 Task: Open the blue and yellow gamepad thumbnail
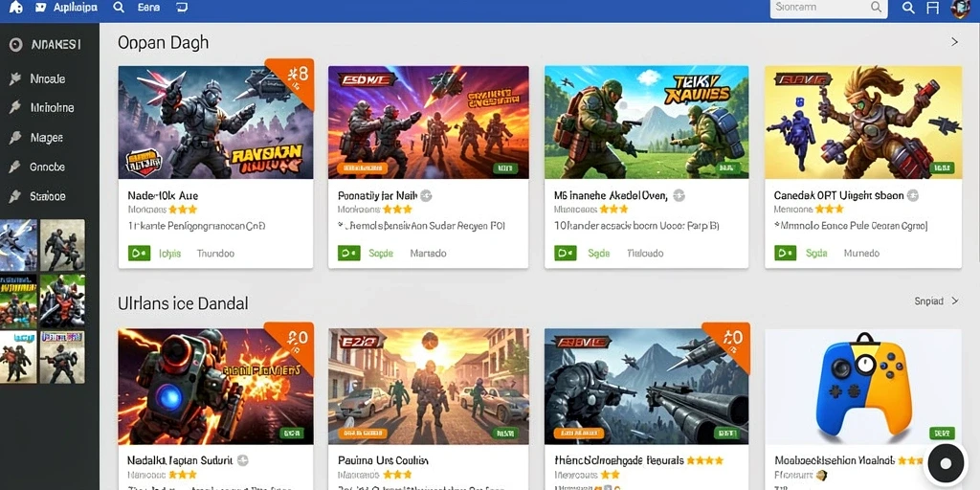[863, 387]
